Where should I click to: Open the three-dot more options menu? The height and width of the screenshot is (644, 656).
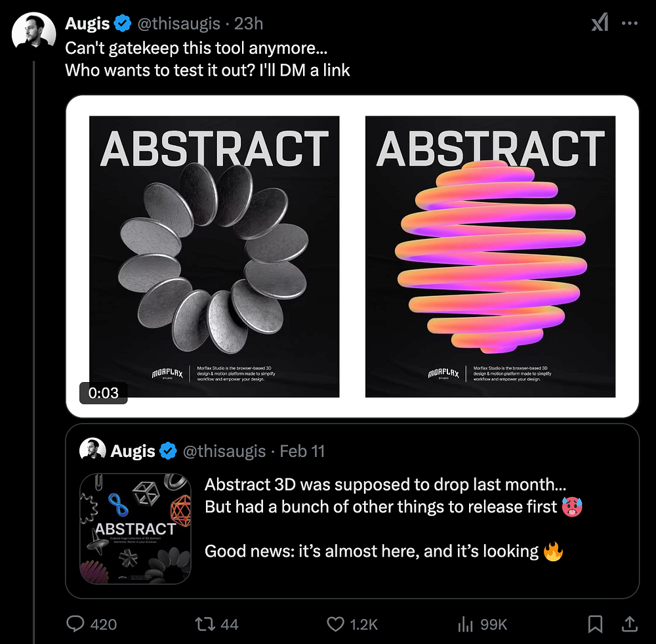630,24
